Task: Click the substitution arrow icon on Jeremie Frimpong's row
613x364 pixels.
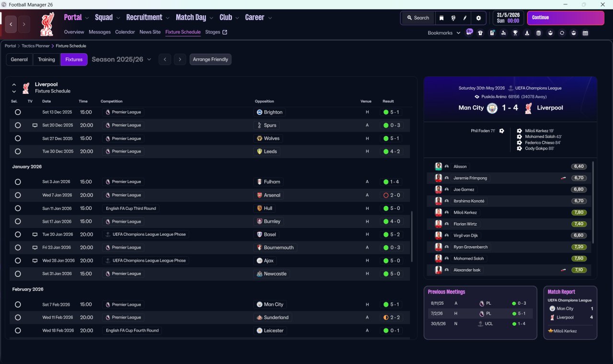Action: pos(563,178)
